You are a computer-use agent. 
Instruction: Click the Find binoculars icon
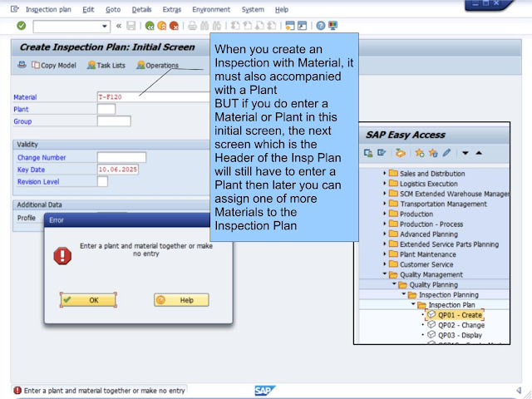(204, 26)
